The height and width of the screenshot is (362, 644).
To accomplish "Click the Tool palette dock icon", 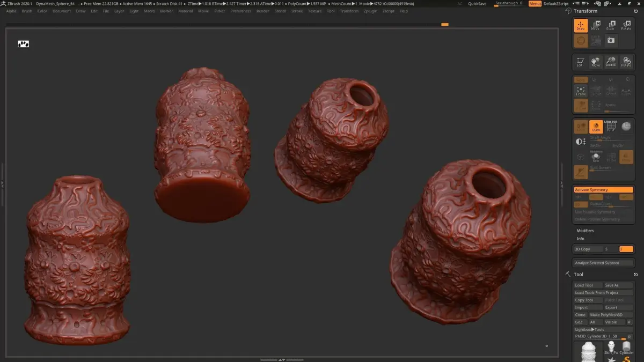I will (635, 274).
